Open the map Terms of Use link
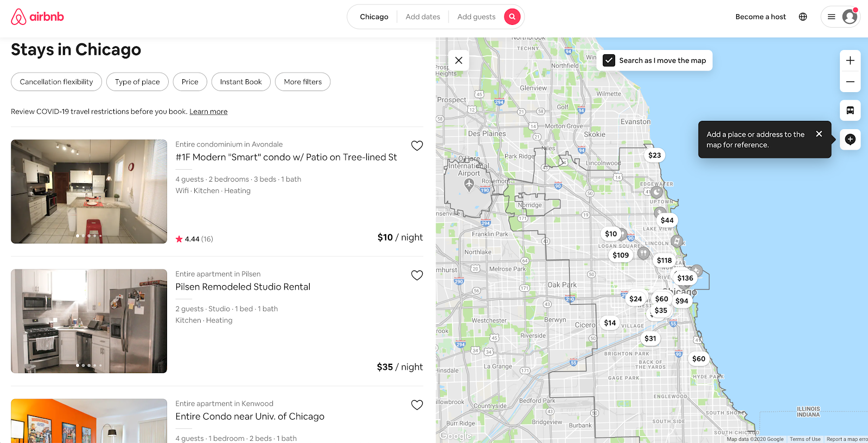This screenshot has height=443, width=868. pyautogui.click(x=805, y=439)
